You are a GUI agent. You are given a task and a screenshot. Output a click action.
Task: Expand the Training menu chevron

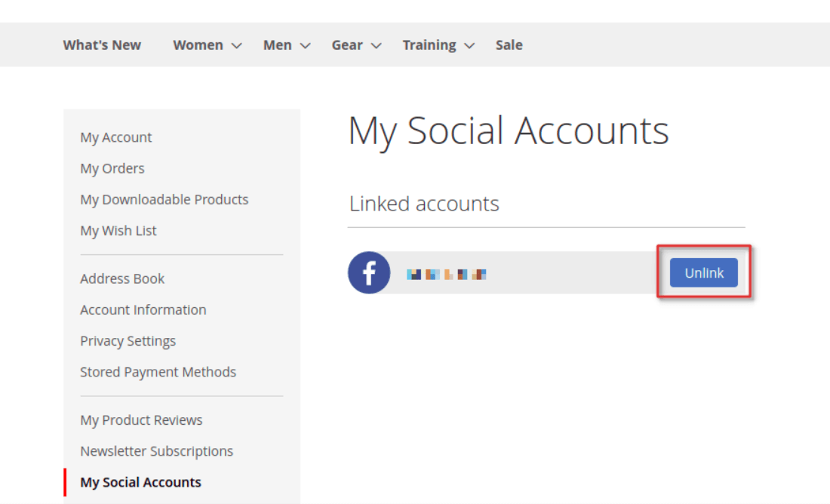[469, 46]
